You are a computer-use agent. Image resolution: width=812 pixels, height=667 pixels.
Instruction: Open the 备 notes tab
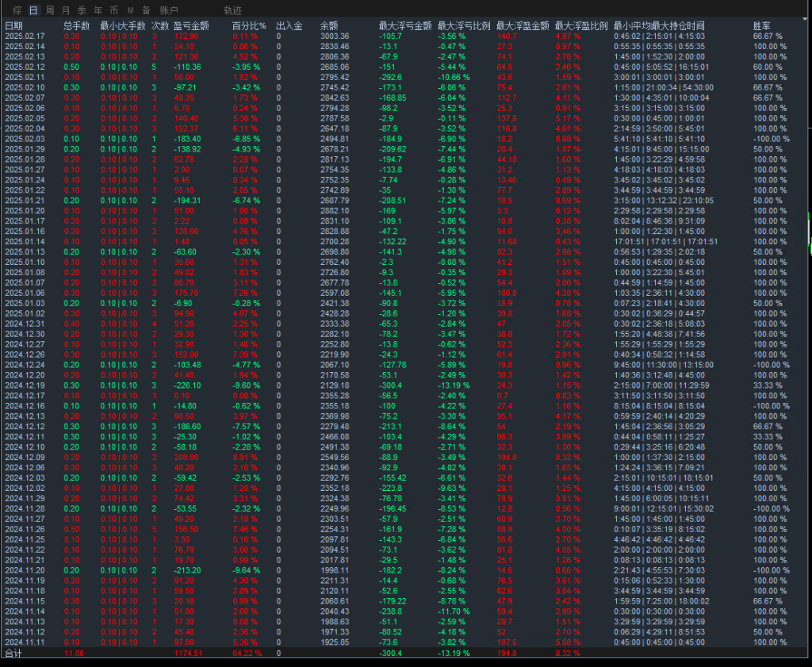pos(145,10)
